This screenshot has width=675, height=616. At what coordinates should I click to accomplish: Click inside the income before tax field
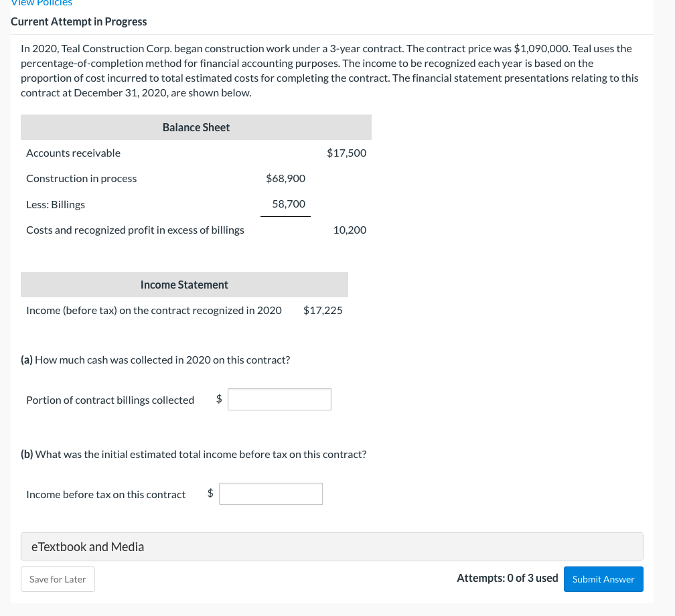[271, 493]
